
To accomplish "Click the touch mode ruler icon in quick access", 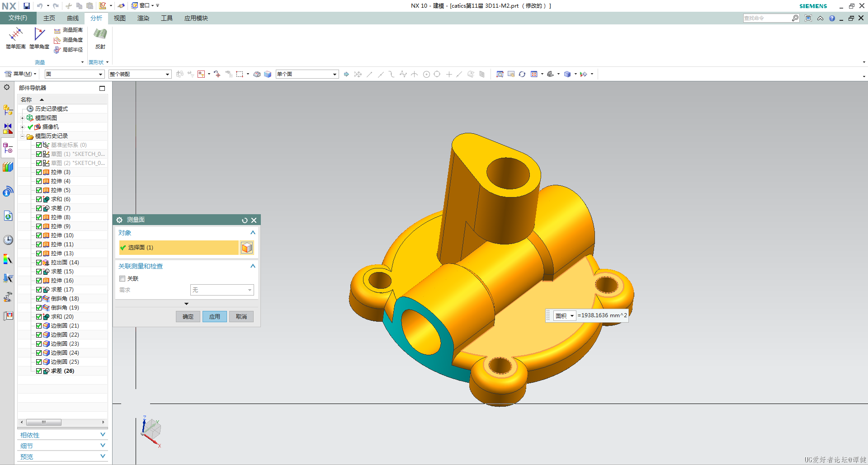I will [x=103, y=6].
